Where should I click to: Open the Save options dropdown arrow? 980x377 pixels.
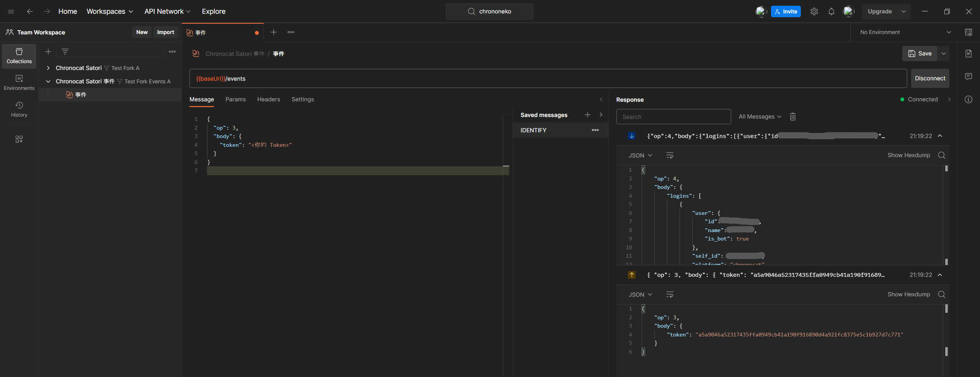944,54
